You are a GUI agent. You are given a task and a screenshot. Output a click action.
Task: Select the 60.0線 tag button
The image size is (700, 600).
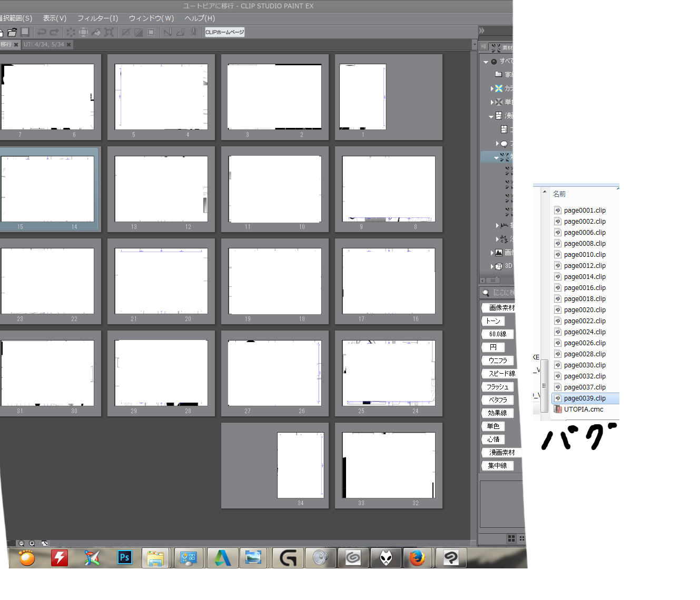coord(498,334)
